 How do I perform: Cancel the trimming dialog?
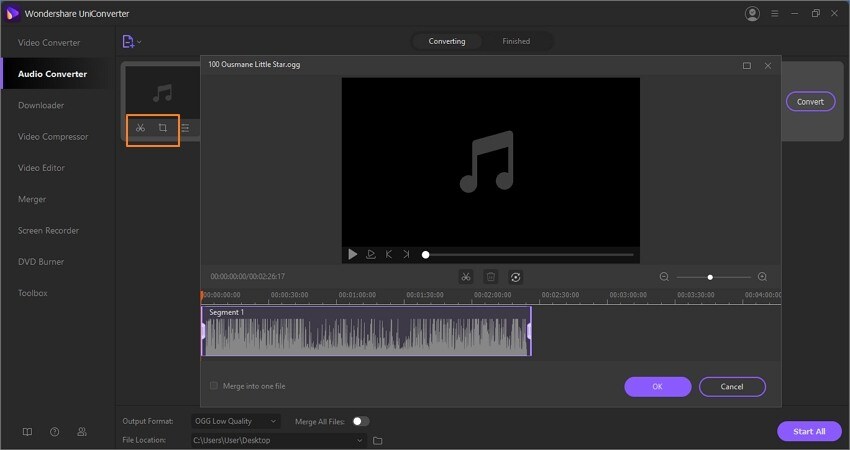pos(732,387)
